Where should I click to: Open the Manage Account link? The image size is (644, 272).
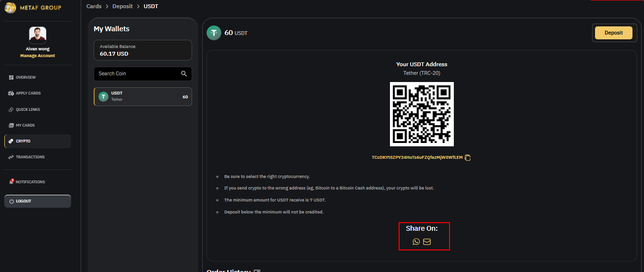tap(37, 56)
